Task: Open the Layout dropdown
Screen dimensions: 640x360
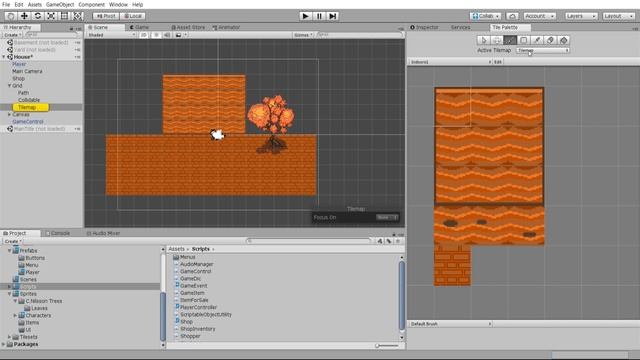Action: click(x=619, y=16)
